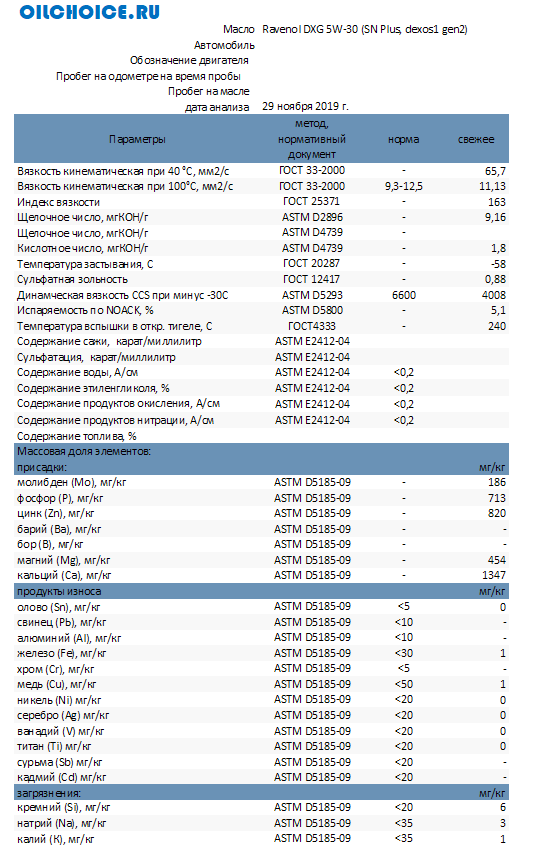Select NOACK volatility value 5,1
Image resolution: width=537 pixels, height=855 pixels.
(499, 311)
